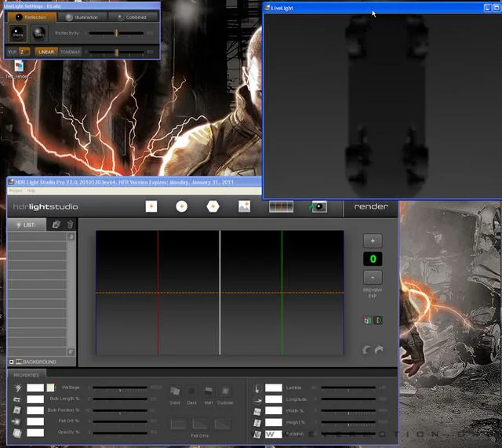Screen dimensions: 502x448
Task: Click the Wattage light bulb icon
Action: (18, 388)
